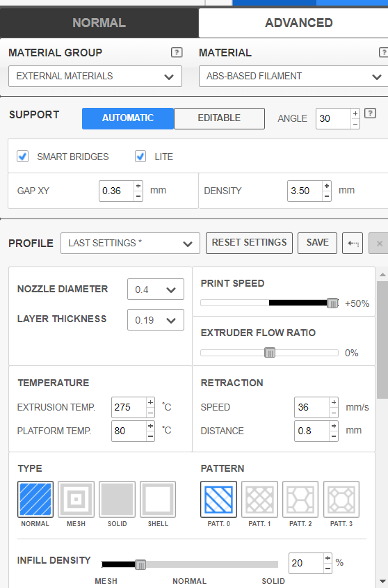Open the Layer Thickness dropdown

(x=156, y=320)
